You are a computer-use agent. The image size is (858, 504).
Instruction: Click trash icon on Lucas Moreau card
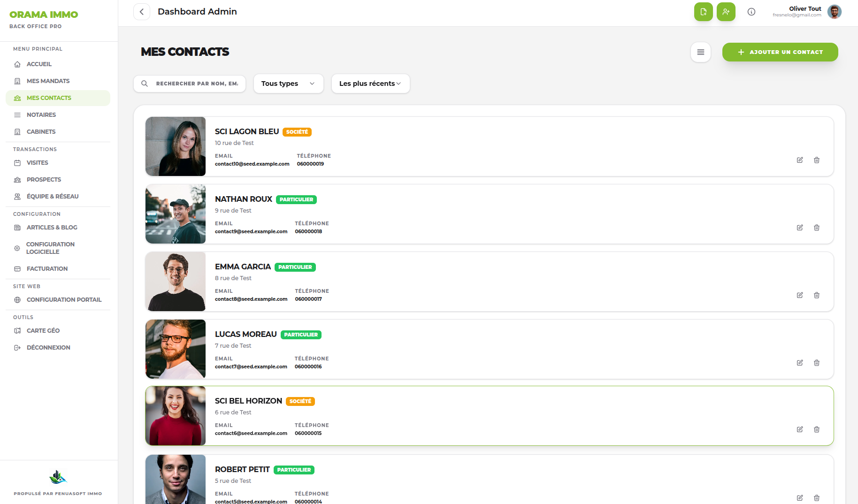click(817, 363)
